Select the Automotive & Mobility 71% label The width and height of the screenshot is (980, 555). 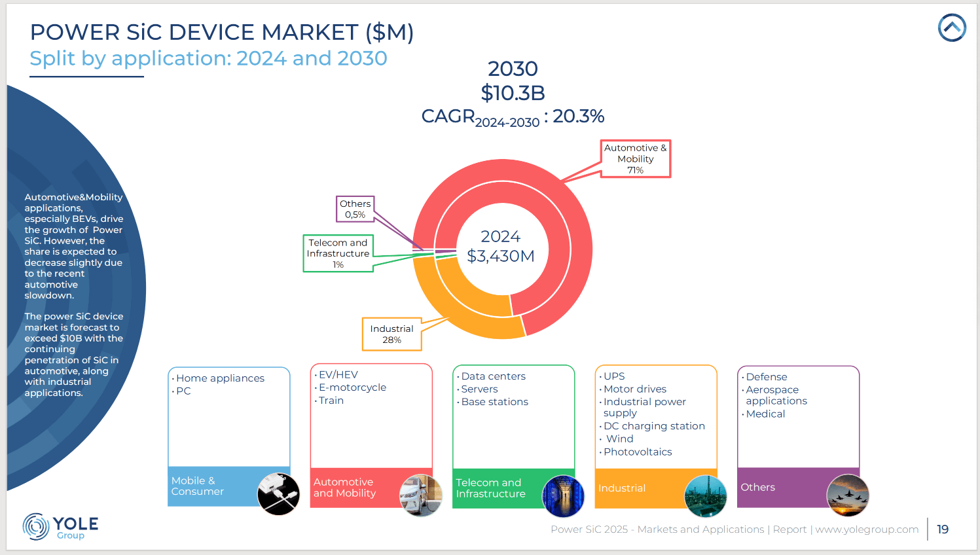pos(636,159)
